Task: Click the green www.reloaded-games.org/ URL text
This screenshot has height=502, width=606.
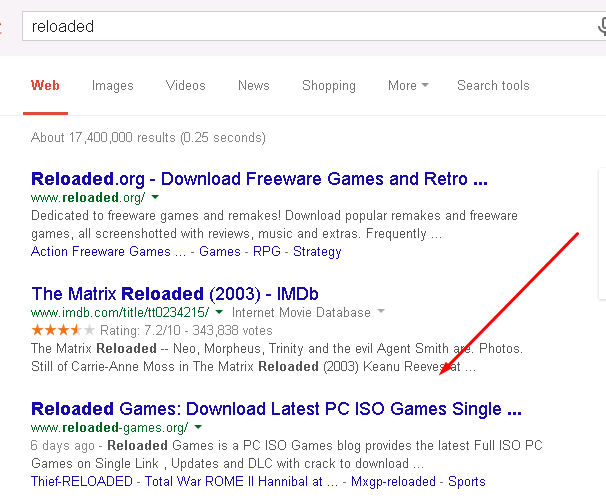Action: click(x=110, y=427)
